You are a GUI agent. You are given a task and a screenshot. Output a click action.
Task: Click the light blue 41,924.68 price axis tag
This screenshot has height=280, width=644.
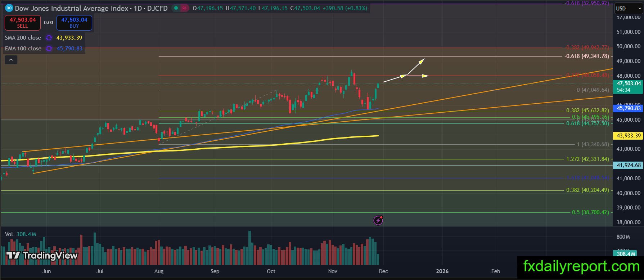coord(628,165)
